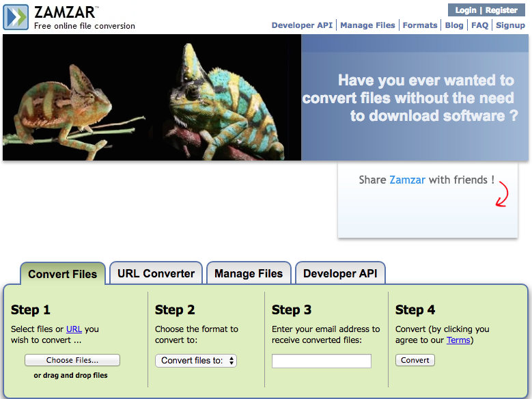Click the URL link in Step 1
This screenshot has height=399, width=532.
(74, 329)
